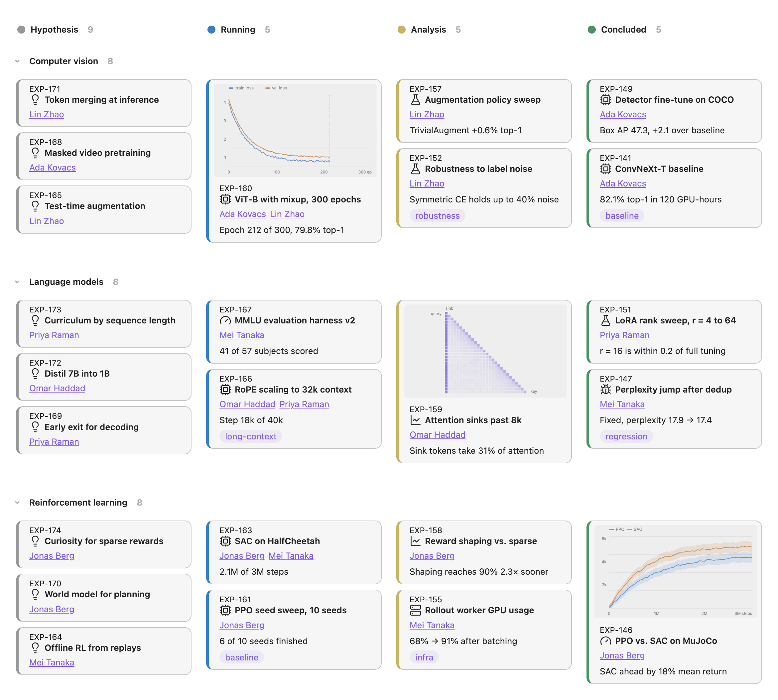Click the chip icon on ViT-B with mixup card

pos(225,199)
